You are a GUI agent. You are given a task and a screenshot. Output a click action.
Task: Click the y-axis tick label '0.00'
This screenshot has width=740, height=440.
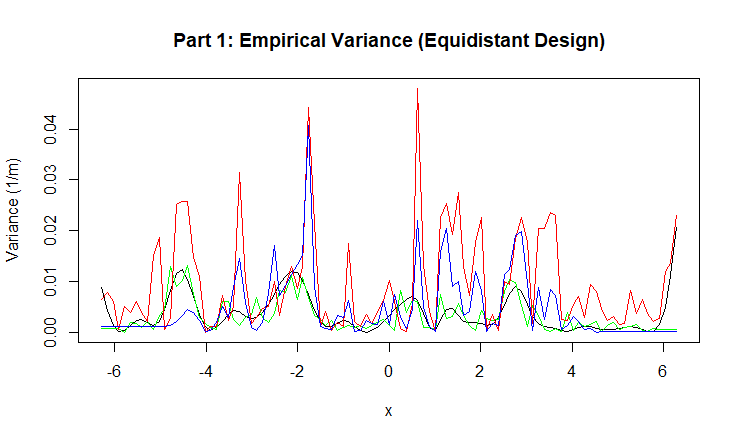point(51,332)
